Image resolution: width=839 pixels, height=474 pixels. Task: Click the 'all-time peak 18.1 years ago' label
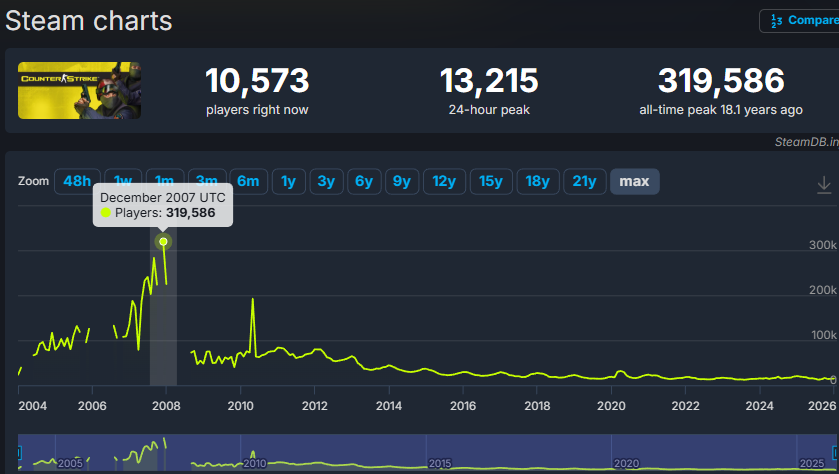(721, 110)
